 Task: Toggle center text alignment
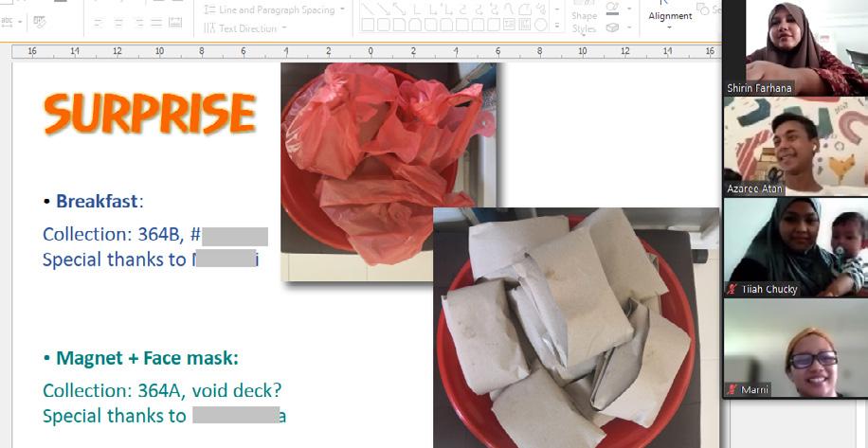pos(118,23)
